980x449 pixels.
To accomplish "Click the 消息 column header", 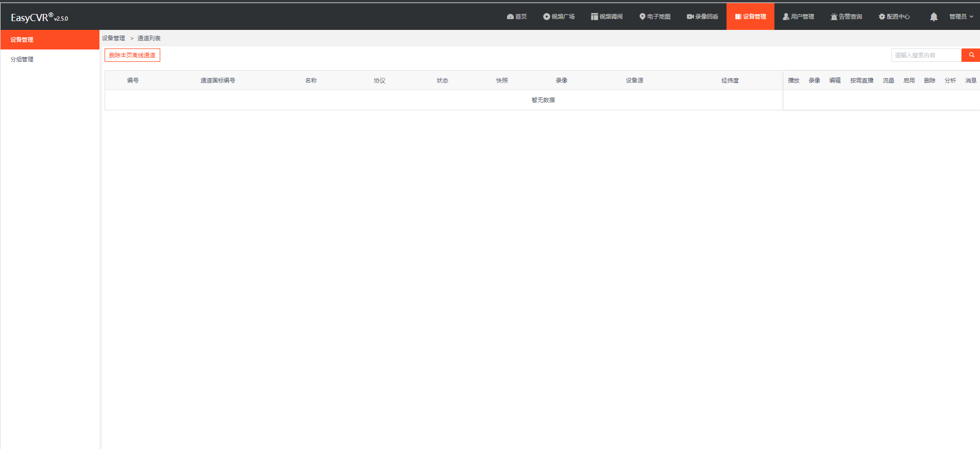I will (x=971, y=80).
